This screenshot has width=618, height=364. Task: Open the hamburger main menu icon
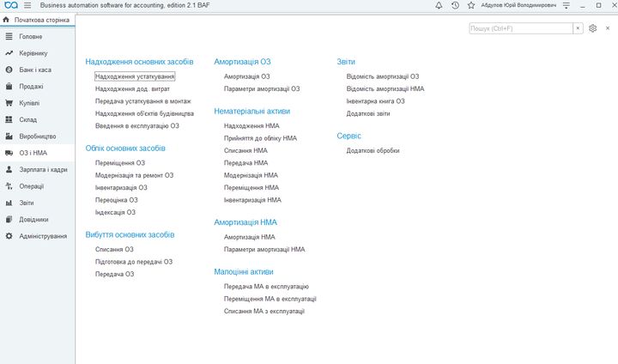(27, 5)
